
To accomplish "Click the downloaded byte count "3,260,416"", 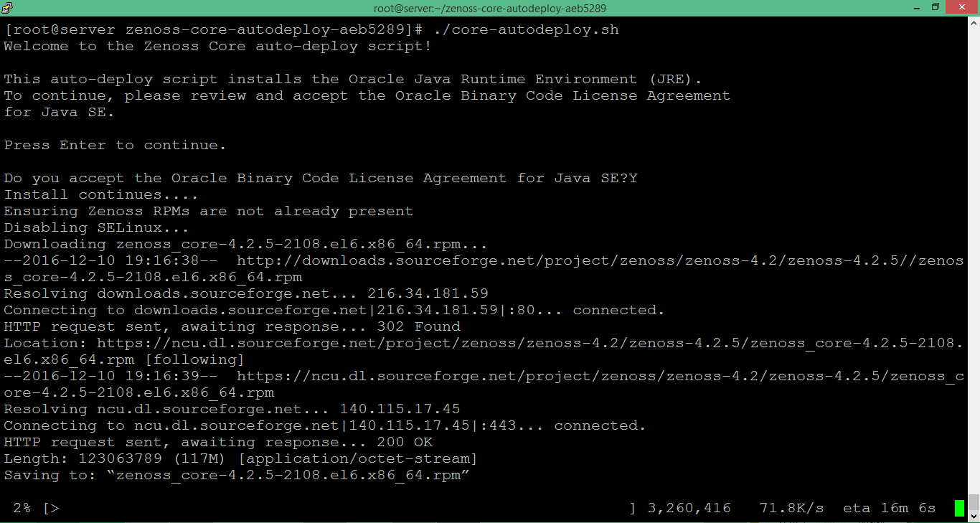I will [x=689, y=509].
